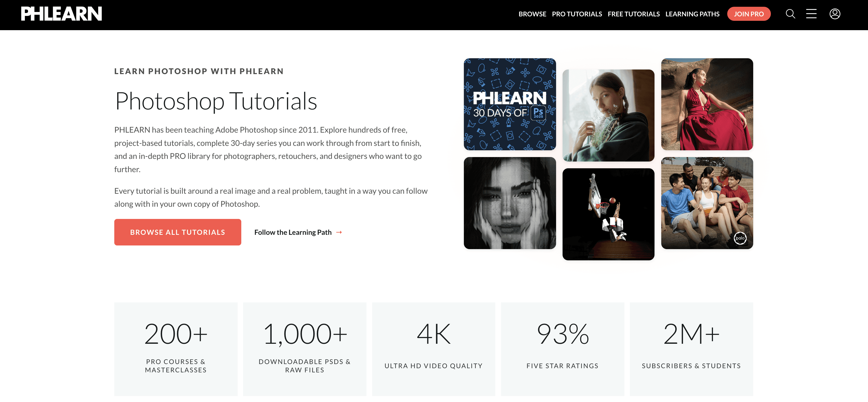Click the PHLEARN logo in header
This screenshot has width=868, height=402.
click(x=61, y=14)
